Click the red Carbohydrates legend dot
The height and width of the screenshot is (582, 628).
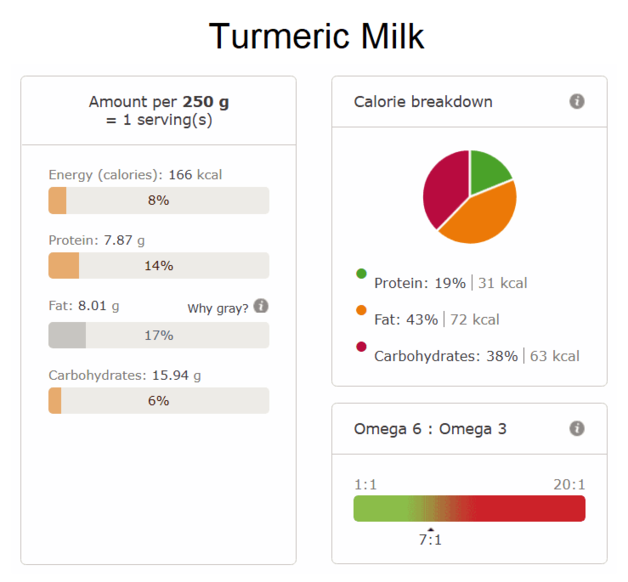point(361,346)
